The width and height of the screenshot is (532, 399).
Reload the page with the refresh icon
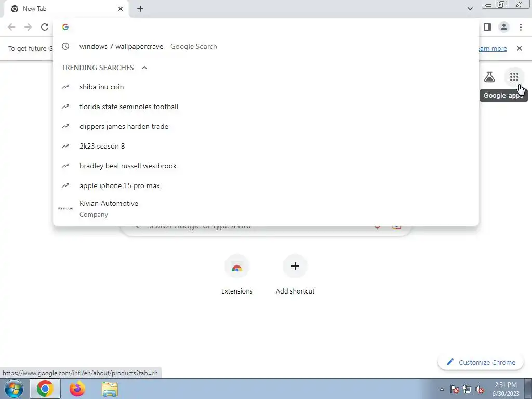click(45, 27)
